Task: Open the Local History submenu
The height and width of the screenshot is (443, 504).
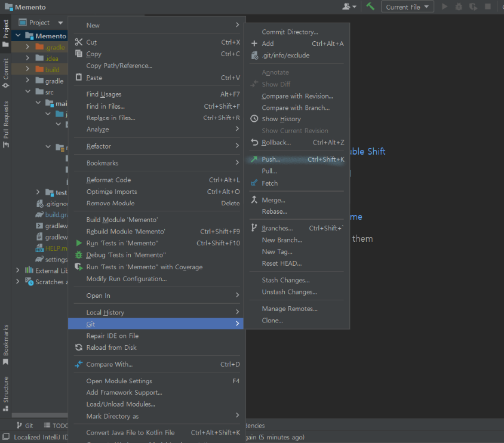Action: pyautogui.click(x=157, y=312)
